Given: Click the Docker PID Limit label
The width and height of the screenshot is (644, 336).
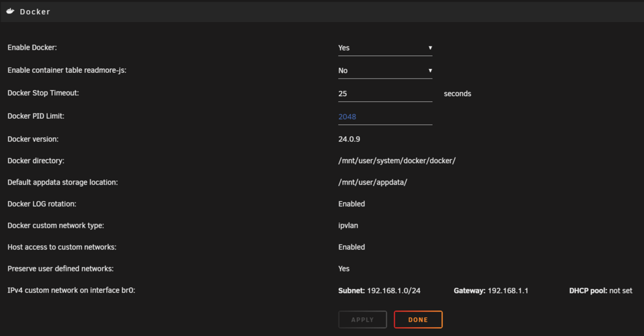Looking at the screenshot, I should coord(35,116).
